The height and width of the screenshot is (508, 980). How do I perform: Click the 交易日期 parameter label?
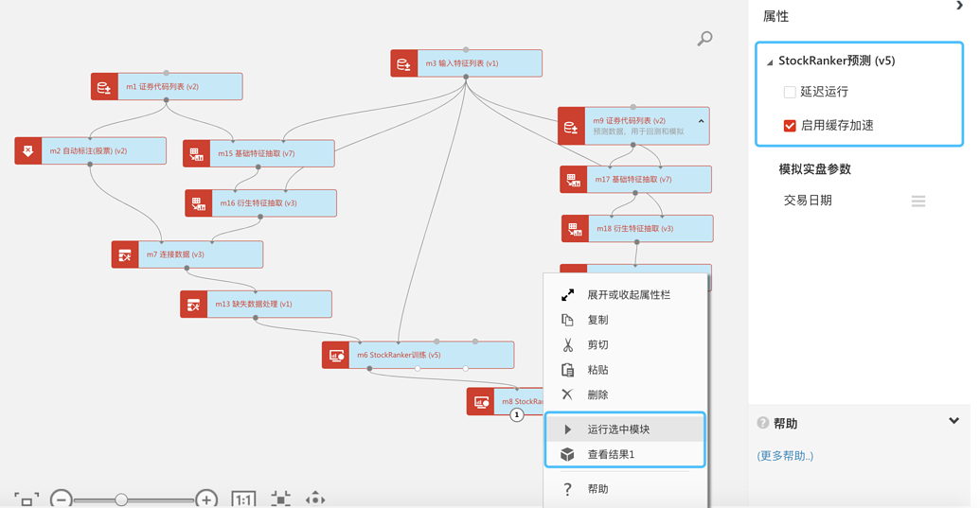(808, 201)
